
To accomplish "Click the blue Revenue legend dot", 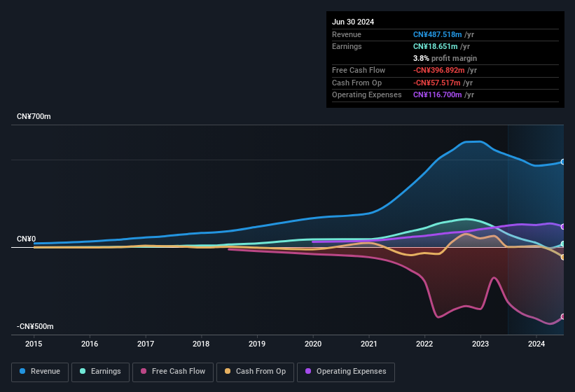I will [23, 371].
